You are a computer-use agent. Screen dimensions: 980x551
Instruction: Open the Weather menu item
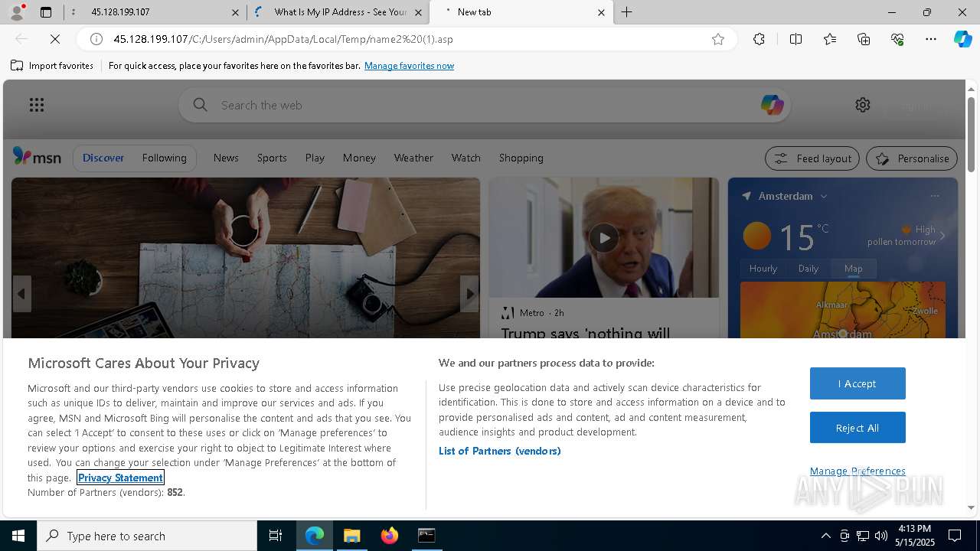[413, 158]
